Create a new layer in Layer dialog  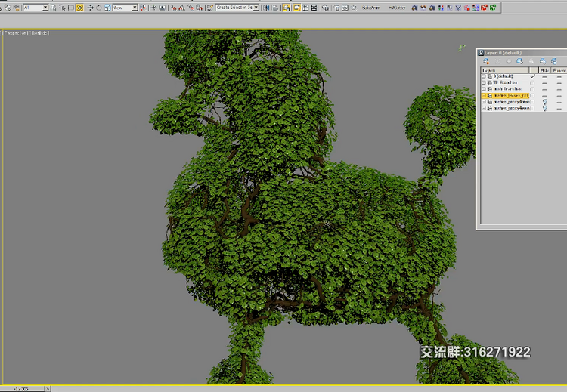point(486,61)
